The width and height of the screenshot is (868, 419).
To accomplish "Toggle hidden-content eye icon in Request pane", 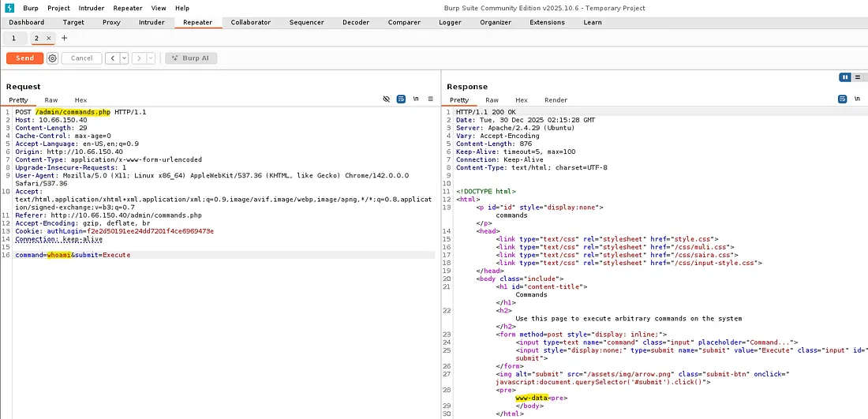I will 387,99.
